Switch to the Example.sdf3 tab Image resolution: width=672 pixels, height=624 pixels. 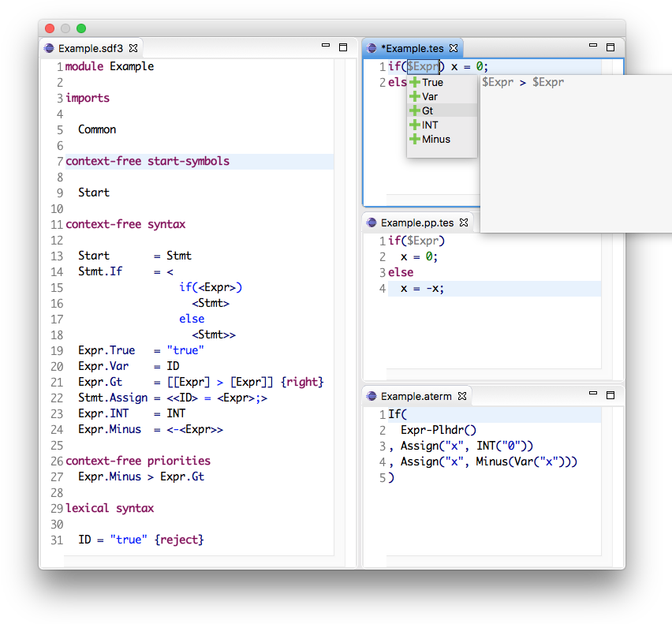tap(91, 48)
